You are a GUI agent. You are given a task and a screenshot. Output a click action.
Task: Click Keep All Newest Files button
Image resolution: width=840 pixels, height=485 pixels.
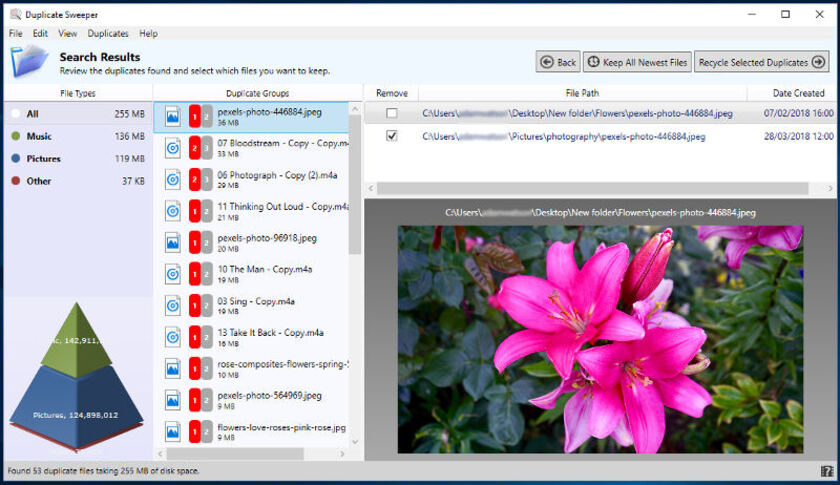pyautogui.click(x=637, y=62)
